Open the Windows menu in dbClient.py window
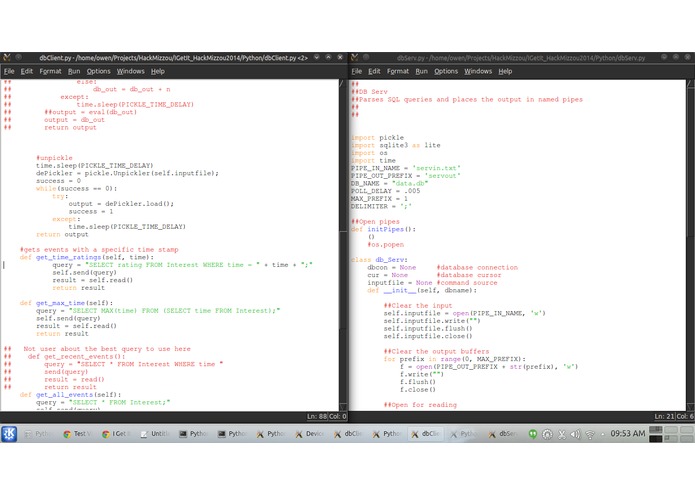Image resolution: width=695 pixels, height=494 pixels. (130, 71)
